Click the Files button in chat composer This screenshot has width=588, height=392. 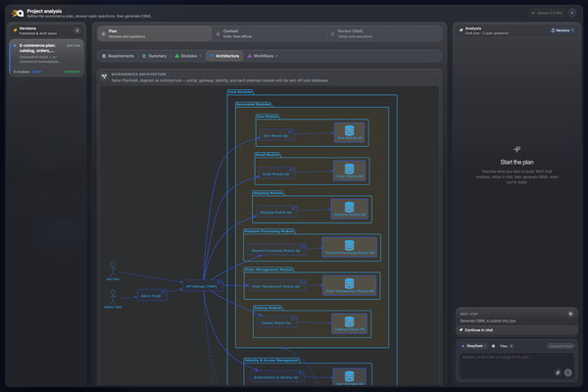tap(506, 346)
